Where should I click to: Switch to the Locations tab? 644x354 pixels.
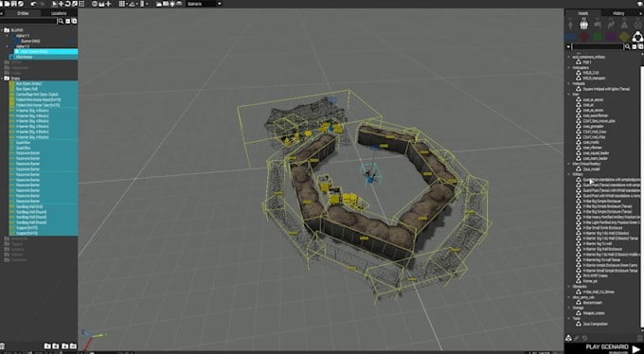click(59, 13)
